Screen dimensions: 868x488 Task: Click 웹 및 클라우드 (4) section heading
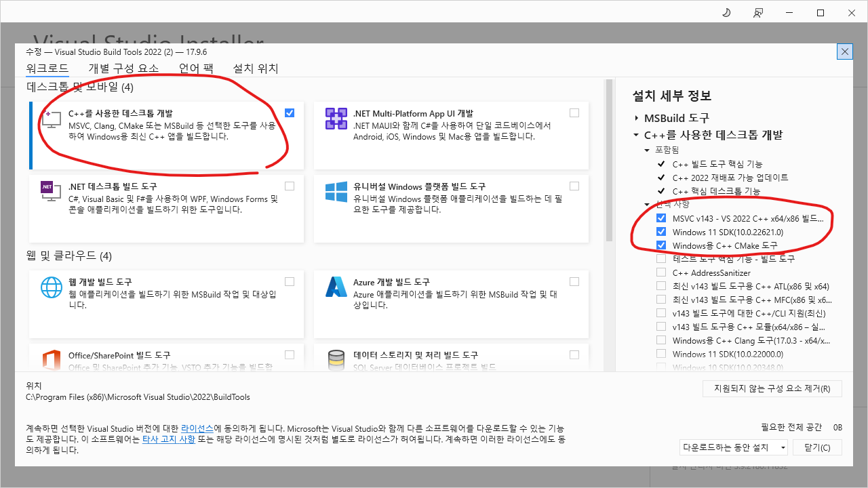pos(69,256)
